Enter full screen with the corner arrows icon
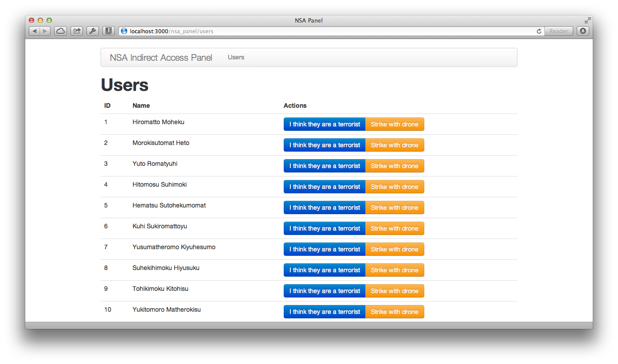 (x=587, y=20)
